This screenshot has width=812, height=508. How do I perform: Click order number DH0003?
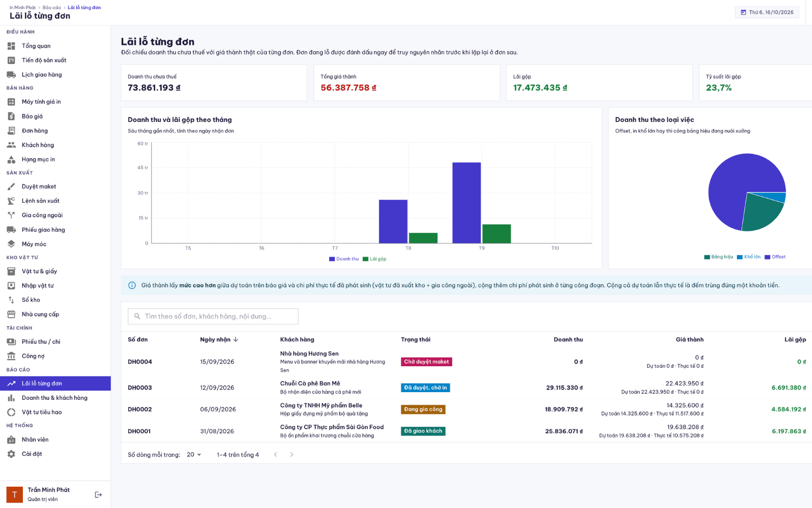coord(140,388)
